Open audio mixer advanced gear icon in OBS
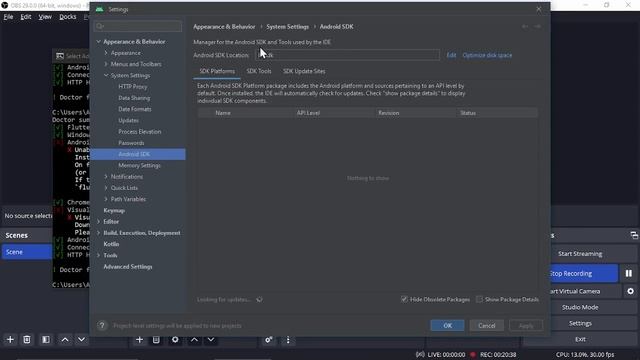 point(269,340)
